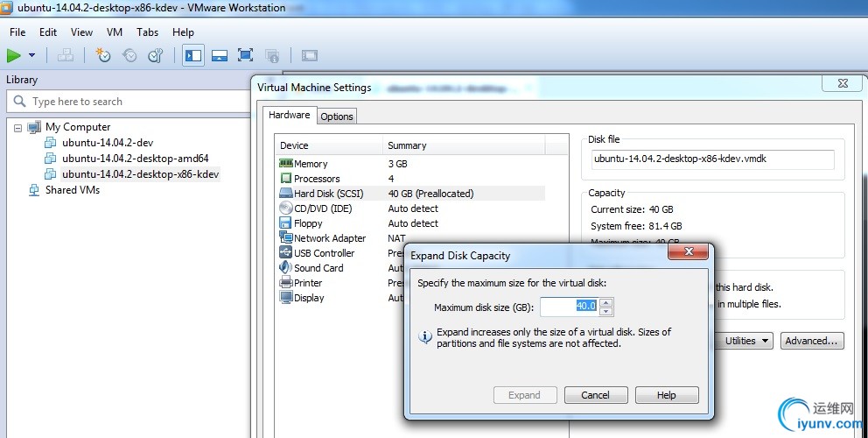Image resolution: width=868 pixels, height=438 pixels.
Task: Close the Virtual Machine Settings window
Action: [843, 83]
